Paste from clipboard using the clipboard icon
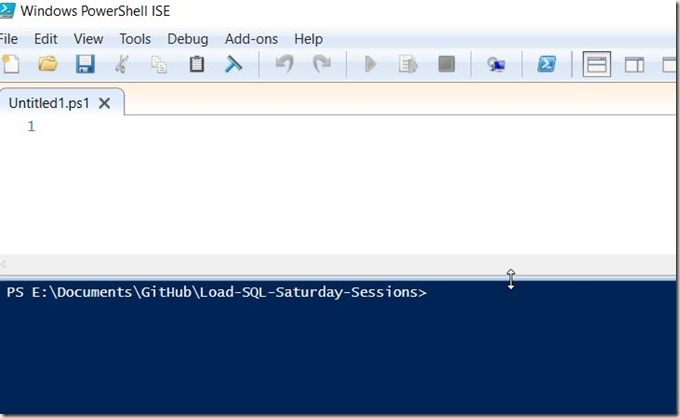 pyautogui.click(x=197, y=64)
